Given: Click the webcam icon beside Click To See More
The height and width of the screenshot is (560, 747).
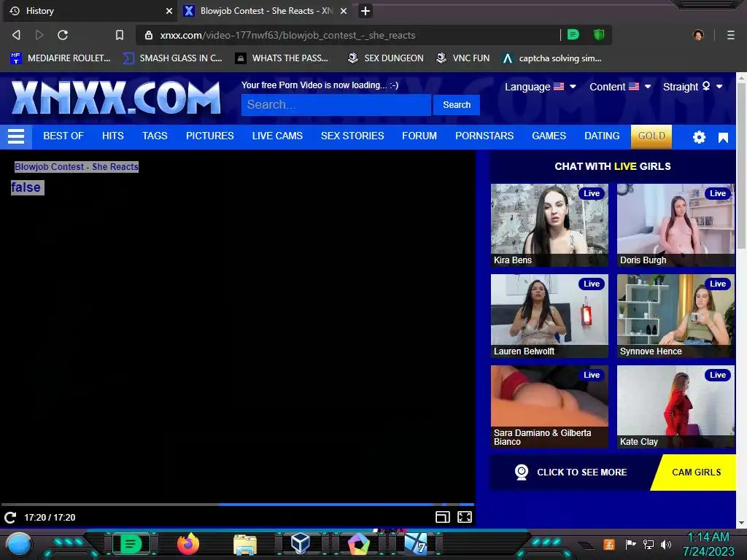Looking at the screenshot, I should [522, 472].
